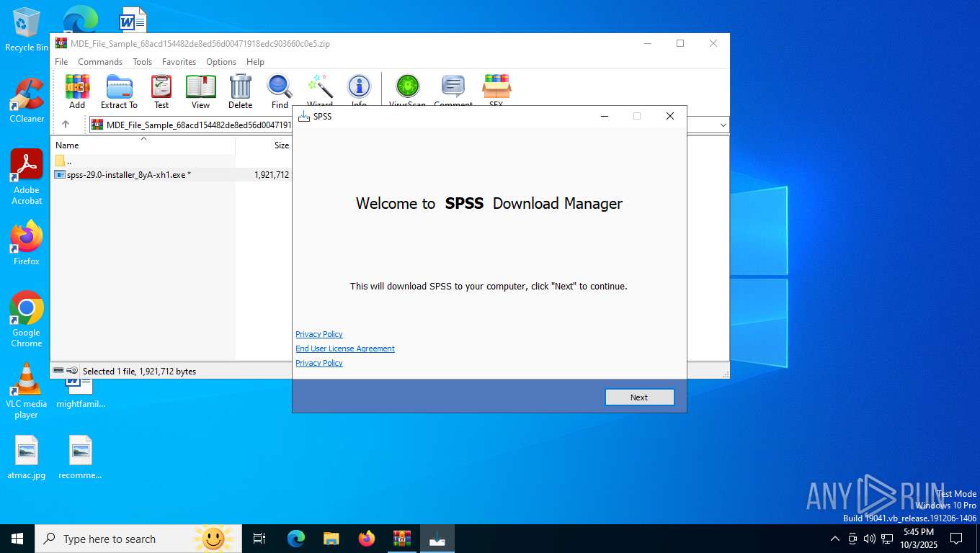Open the bottom Privacy Policy link
Image resolution: width=980 pixels, height=553 pixels.
coord(319,363)
